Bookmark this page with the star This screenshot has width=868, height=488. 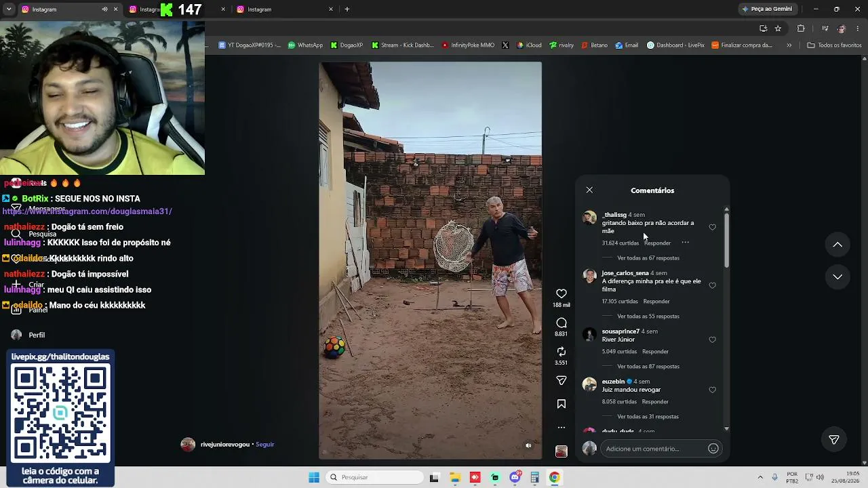[x=778, y=28]
